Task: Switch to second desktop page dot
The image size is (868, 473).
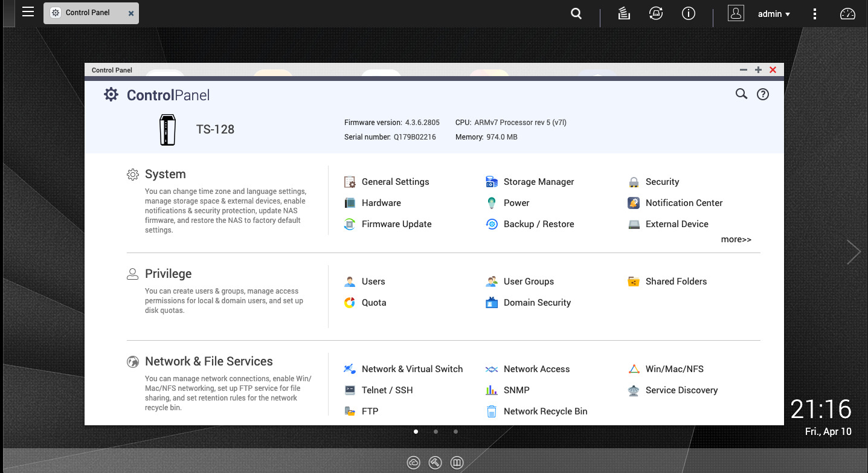Action: (436, 431)
